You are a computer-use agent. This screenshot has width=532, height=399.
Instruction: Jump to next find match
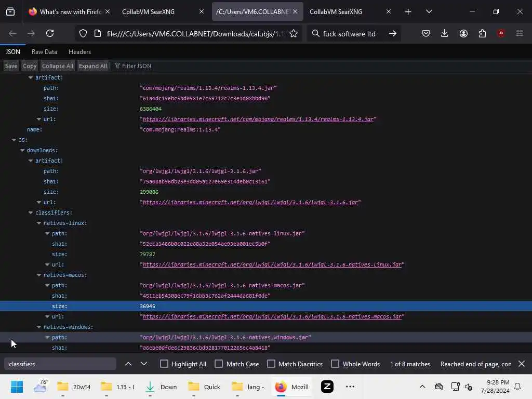tap(144, 364)
